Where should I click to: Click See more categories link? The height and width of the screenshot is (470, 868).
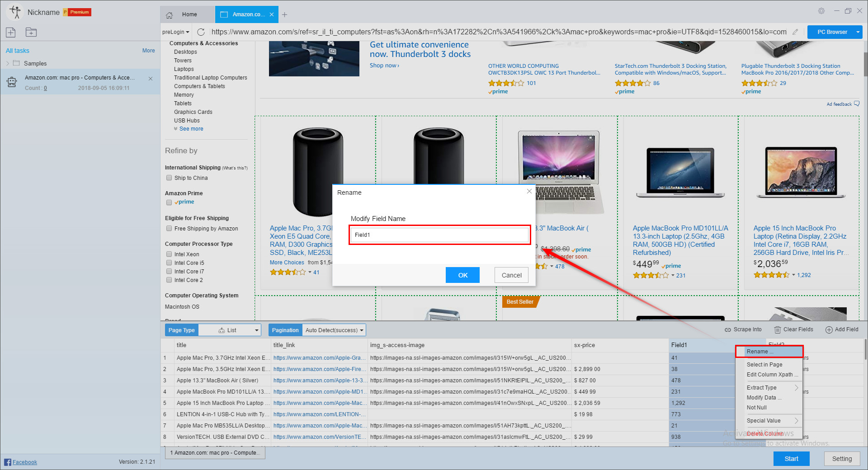coord(191,129)
